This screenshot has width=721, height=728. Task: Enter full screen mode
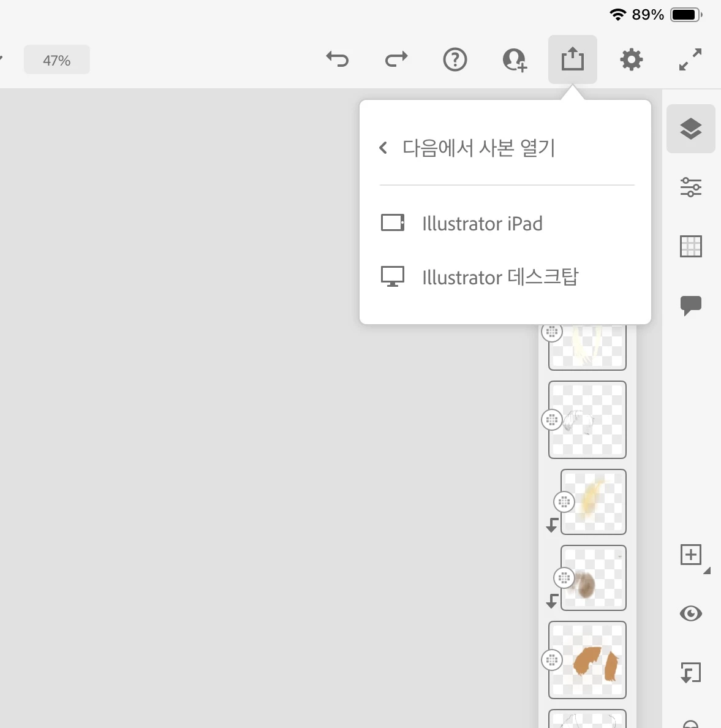pos(690,59)
